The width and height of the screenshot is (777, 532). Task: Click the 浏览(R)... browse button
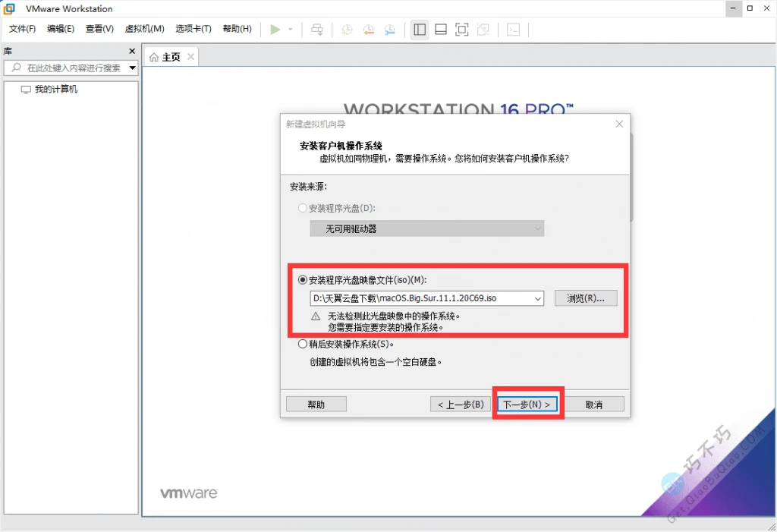tap(586, 298)
